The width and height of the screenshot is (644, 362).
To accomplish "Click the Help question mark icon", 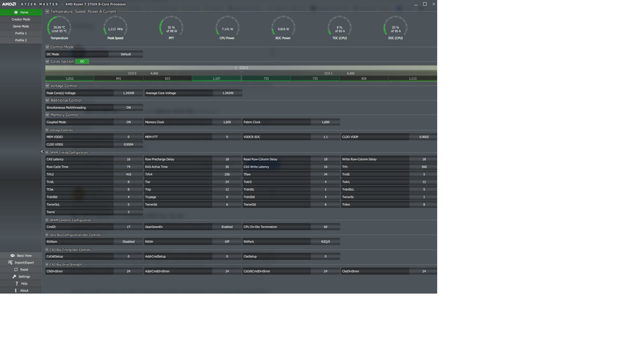I will tap(16, 283).
